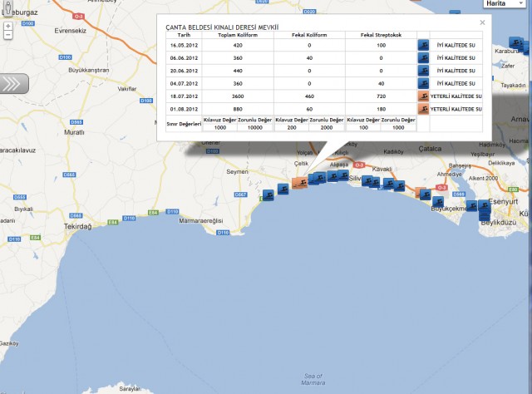The height and width of the screenshot is (394, 532).
Task: Click the blue quality icon for 16.05.2012
Action: pos(423,44)
